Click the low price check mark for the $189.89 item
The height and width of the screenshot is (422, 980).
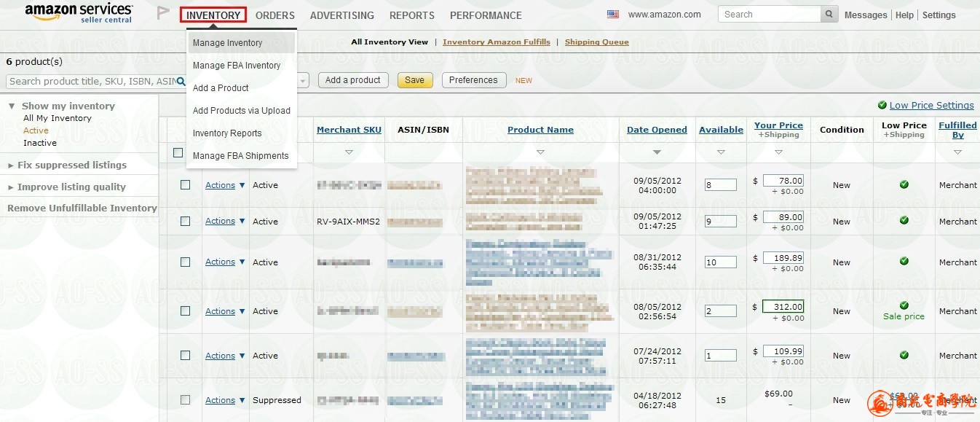(x=904, y=261)
